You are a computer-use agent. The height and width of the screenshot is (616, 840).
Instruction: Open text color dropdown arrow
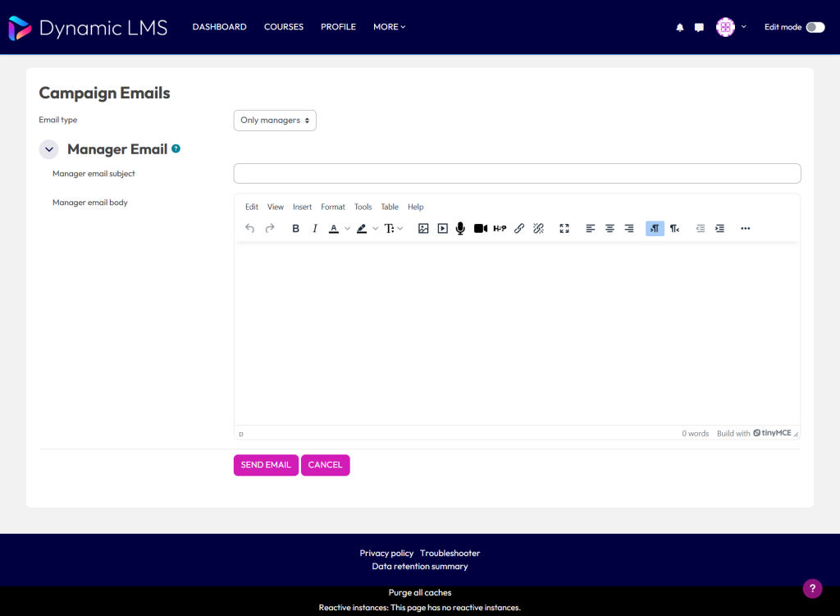point(347,229)
